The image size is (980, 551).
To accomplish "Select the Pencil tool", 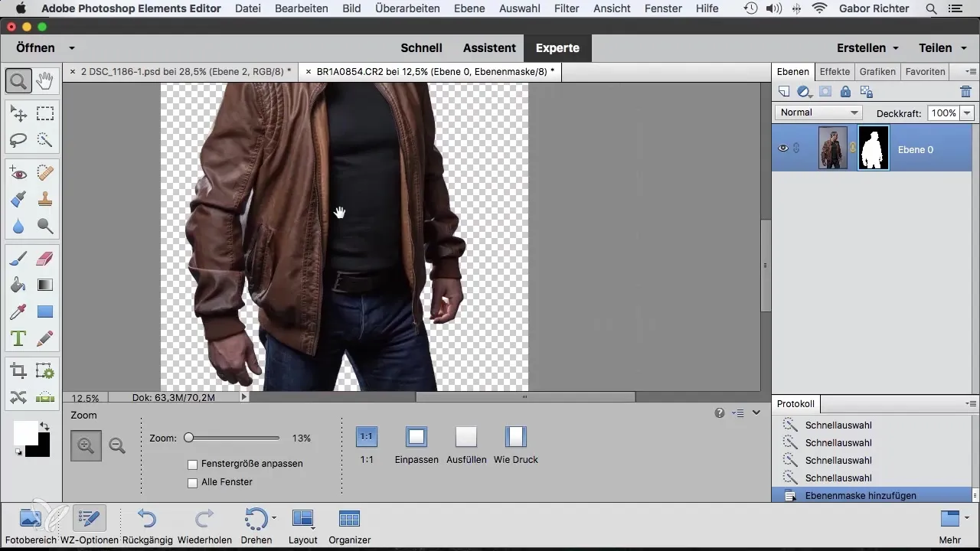I will (45, 337).
